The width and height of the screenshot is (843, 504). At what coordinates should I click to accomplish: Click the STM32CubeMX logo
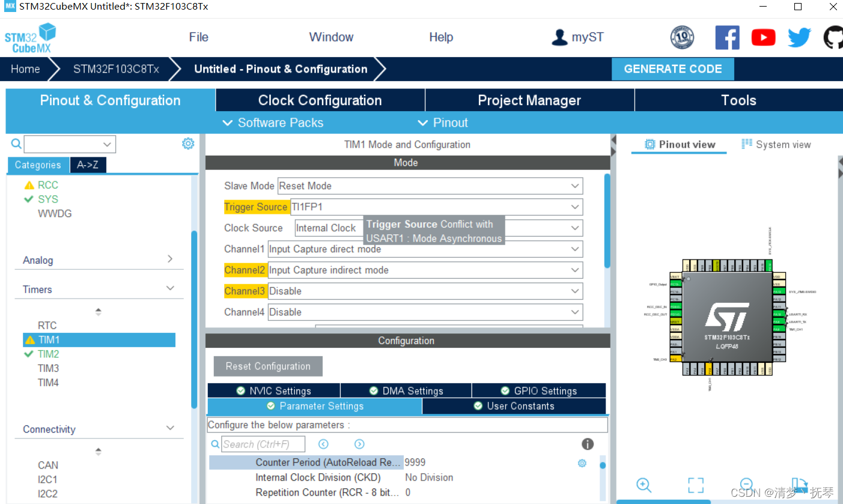click(x=30, y=38)
